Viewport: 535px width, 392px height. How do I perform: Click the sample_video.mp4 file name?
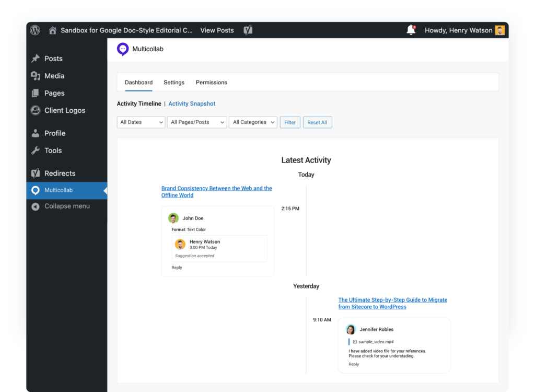[376, 341]
